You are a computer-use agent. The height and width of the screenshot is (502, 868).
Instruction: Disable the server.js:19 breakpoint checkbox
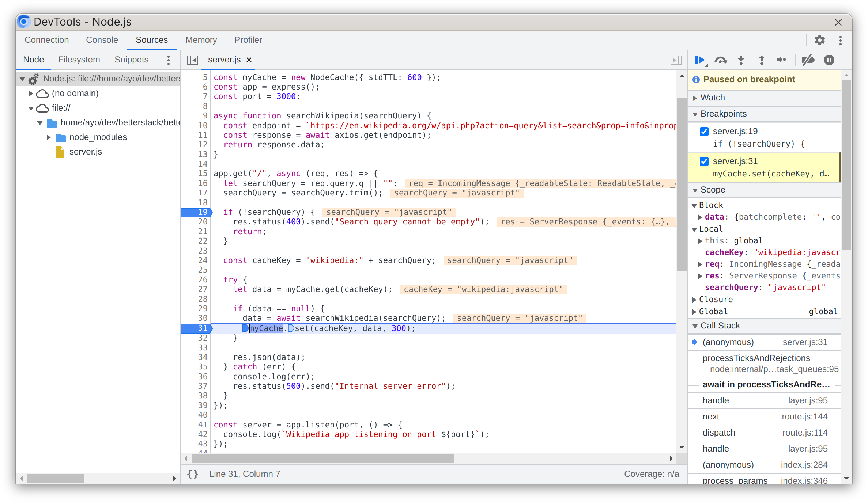coord(704,132)
